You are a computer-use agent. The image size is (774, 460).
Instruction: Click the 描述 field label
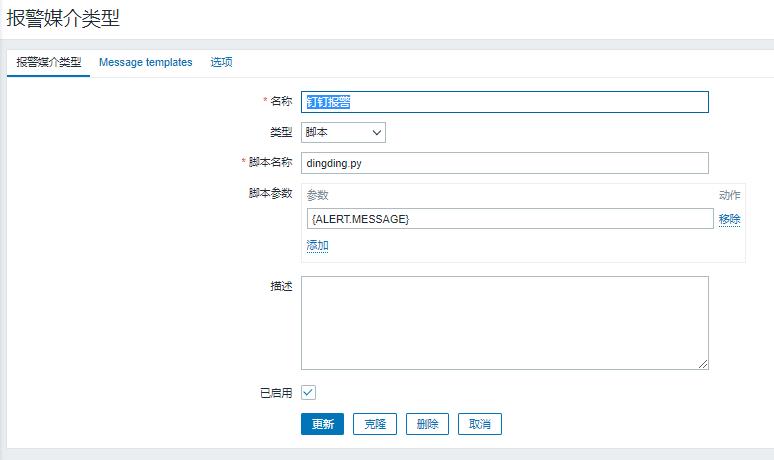281,286
